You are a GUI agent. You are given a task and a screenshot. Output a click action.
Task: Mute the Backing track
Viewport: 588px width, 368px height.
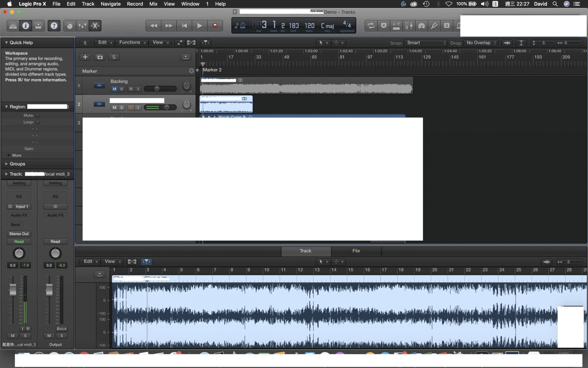114,89
